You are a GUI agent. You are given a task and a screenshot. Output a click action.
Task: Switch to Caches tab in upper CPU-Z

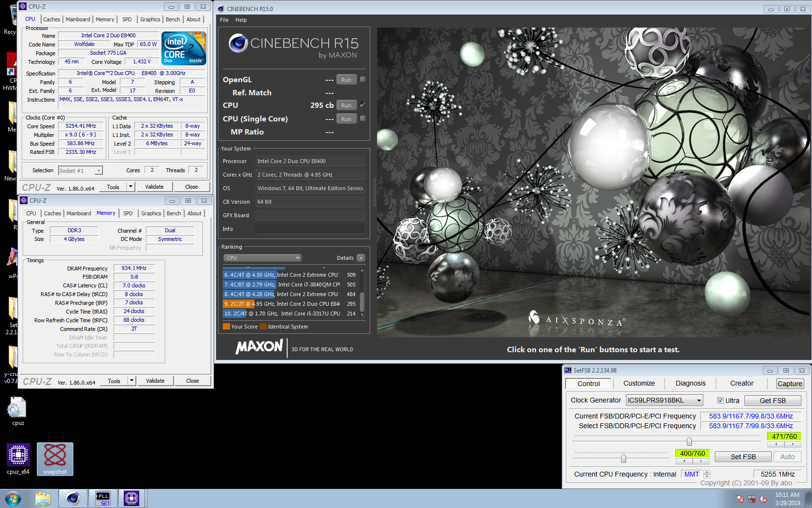pyautogui.click(x=52, y=19)
